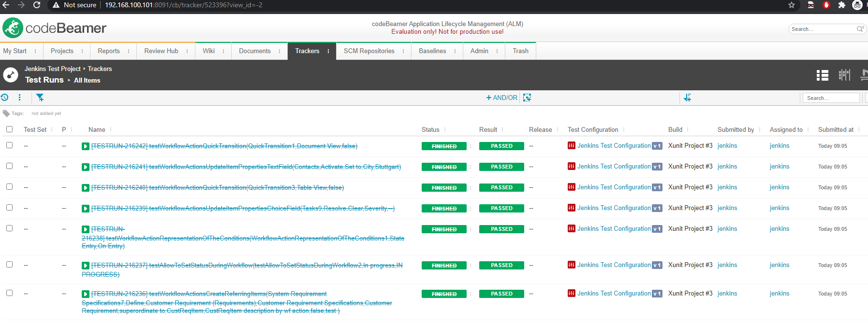Open the SCM Repositories tab
Screen dimensions: 868x325
(369, 51)
